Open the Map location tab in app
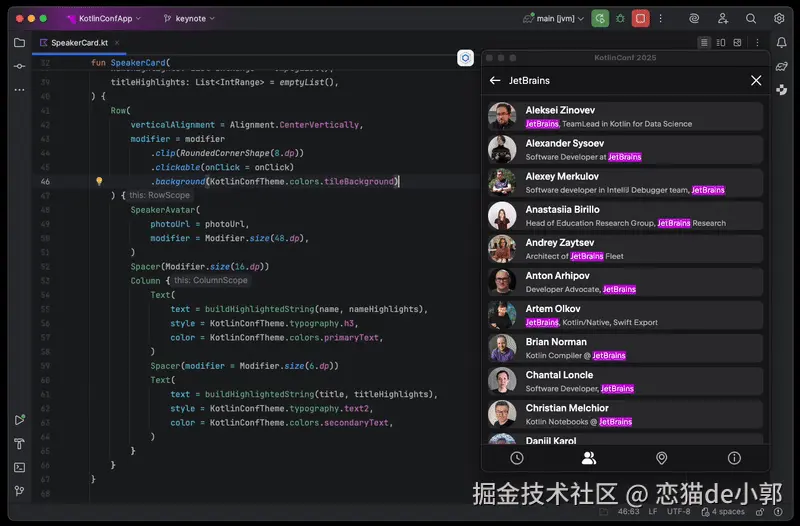The width and height of the screenshot is (800, 526). [661, 458]
